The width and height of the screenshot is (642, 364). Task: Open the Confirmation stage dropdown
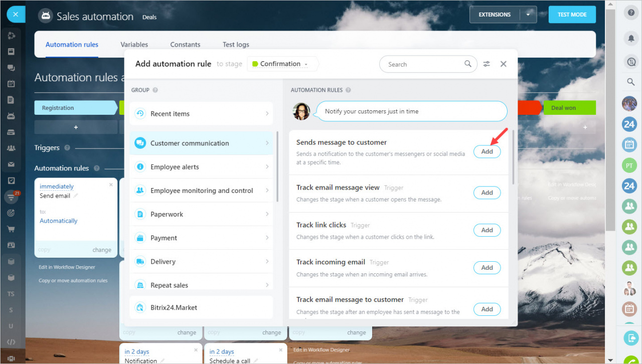pyautogui.click(x=283, y=64)
